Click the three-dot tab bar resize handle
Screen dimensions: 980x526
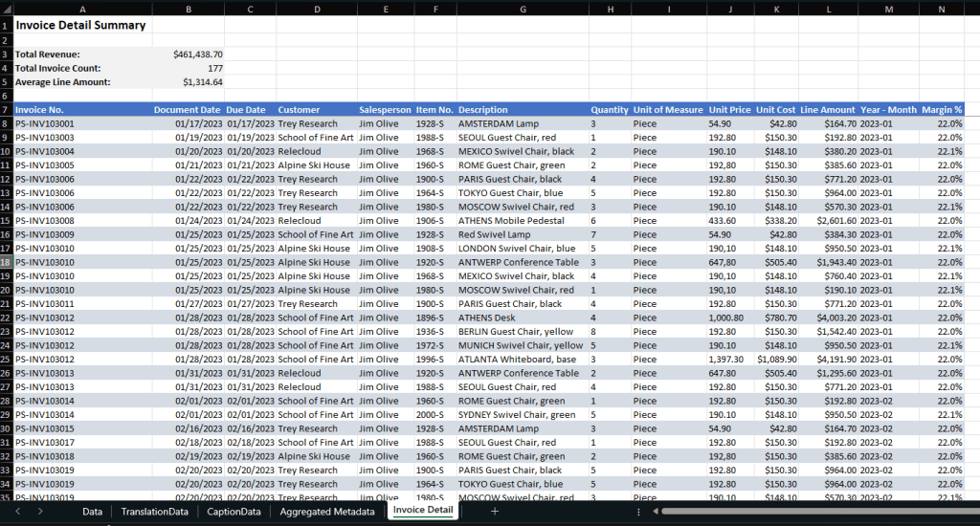tap(638, 512)
